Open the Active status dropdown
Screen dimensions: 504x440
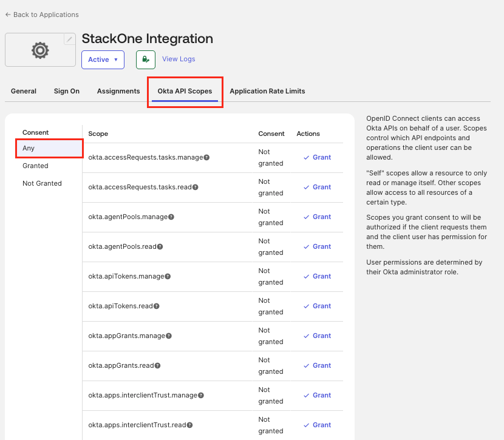tap(103, 59)
